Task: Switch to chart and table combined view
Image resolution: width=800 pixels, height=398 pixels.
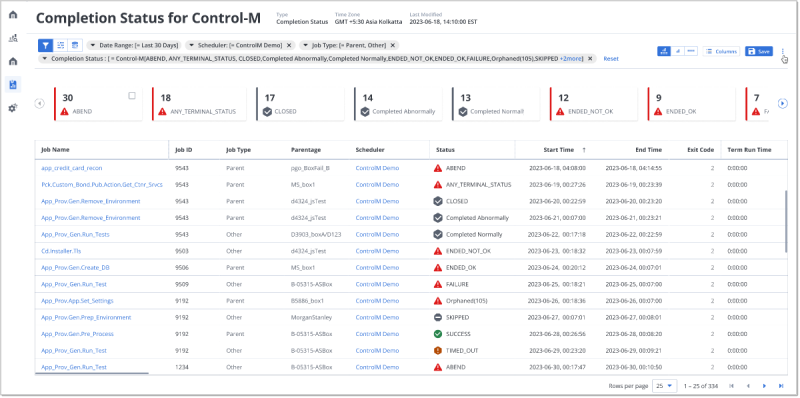Action: coord(664,51)
